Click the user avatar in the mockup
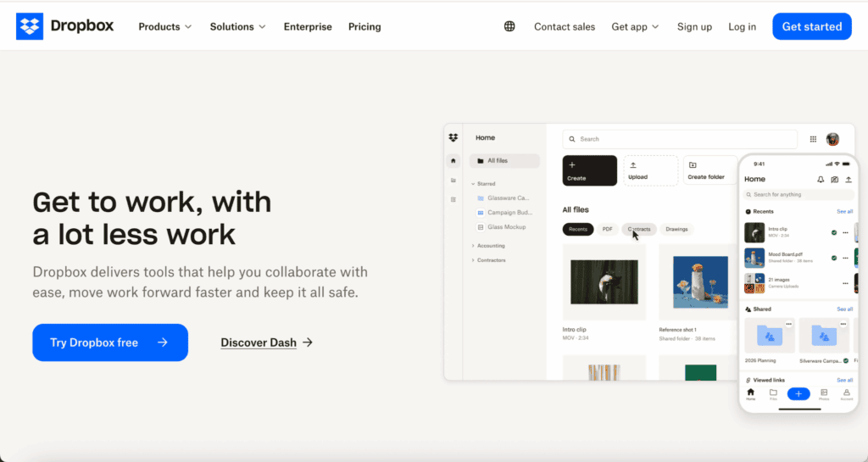The image size is (868, 462). point(832,139)
